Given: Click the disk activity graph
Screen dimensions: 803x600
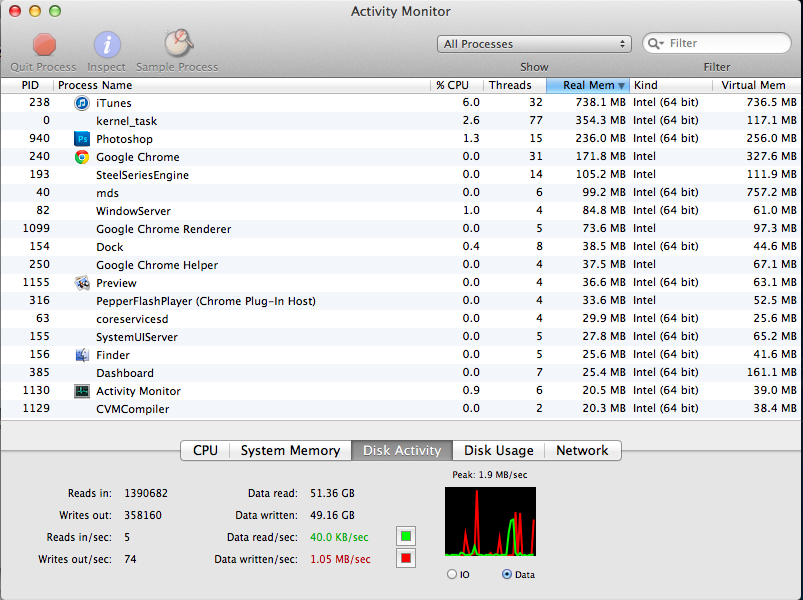Looking at the screenshot, I should [x=490, y=521].
